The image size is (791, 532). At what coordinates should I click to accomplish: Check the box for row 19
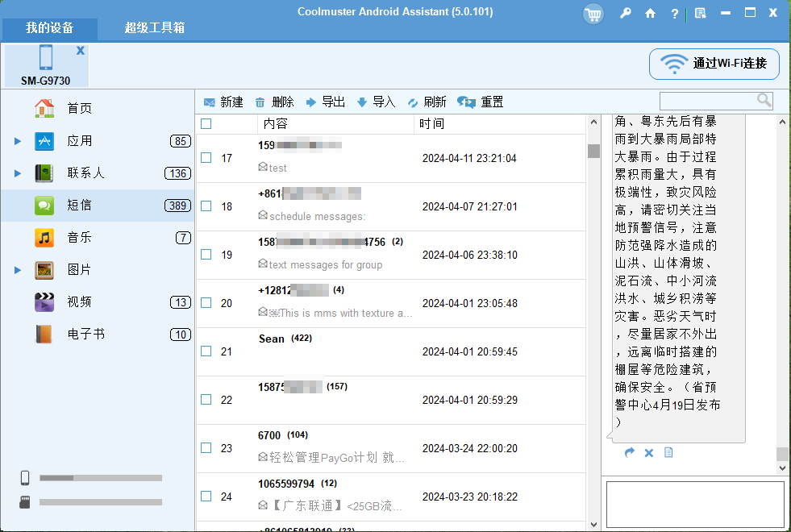click(x=206, y=255)
